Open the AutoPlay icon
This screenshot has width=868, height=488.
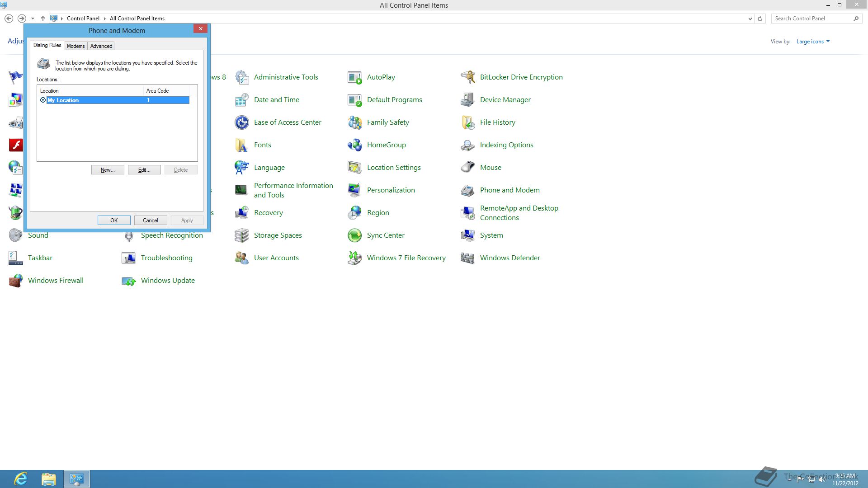click(x=355, y=77)
